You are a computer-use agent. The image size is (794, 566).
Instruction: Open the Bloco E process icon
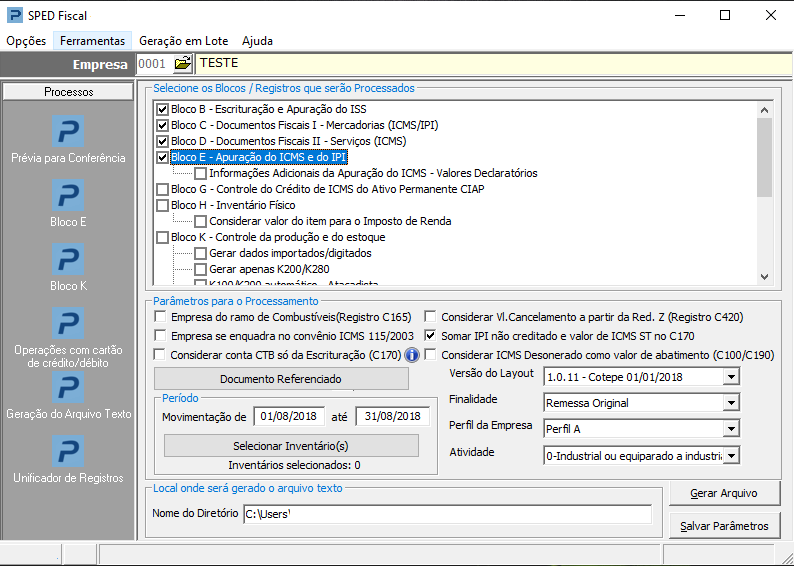68,195
